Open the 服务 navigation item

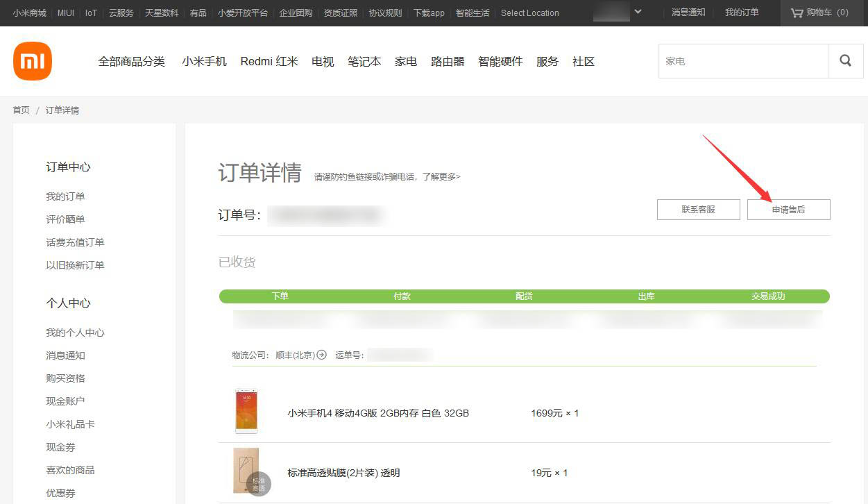click(x=547, y=62)
